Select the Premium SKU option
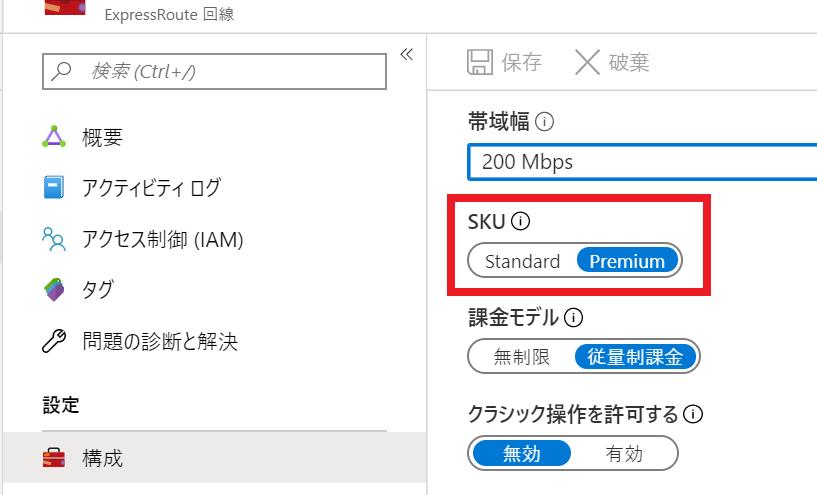This screenshot has width=817, height=495. pyautogui.click(x=627, y=262)
